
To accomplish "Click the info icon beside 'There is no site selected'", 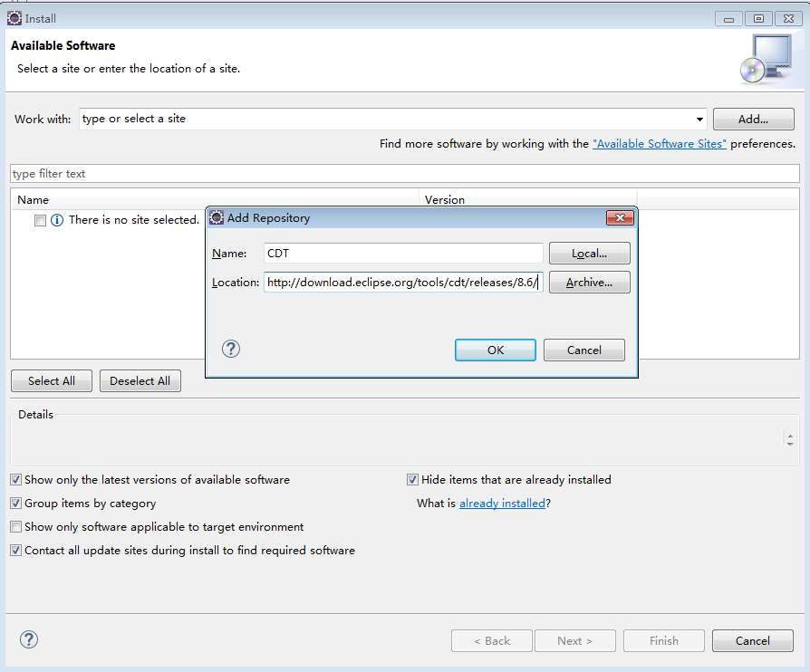I will point(57,220).
